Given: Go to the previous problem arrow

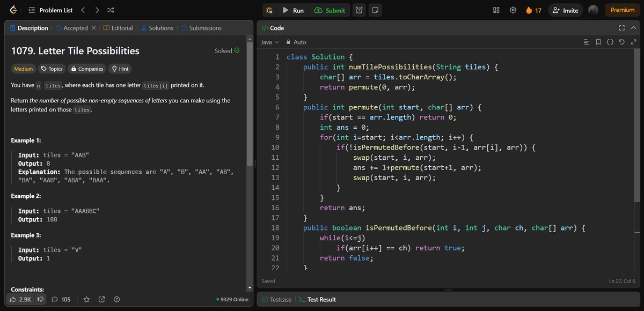Looking at the screenshot, I should pyautogui.click(x=83, y=10).
